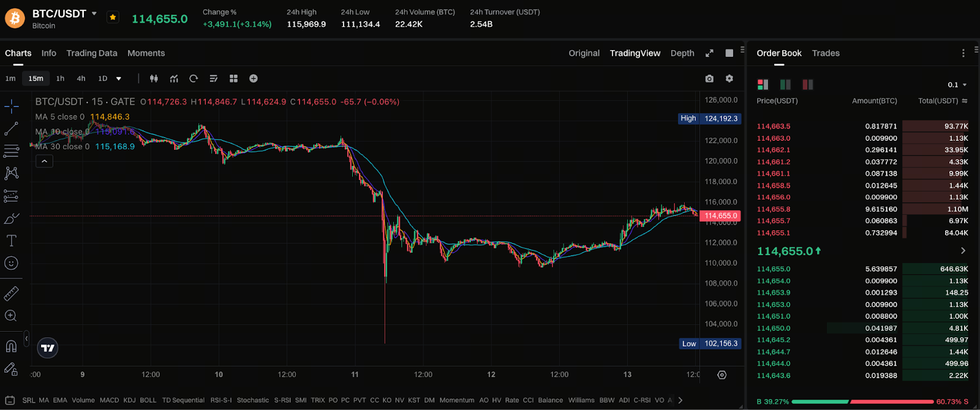Screen dimensions: 980x410
Task: Open the BTC/USDT pair selector arrow
Action: click(94, 13)
